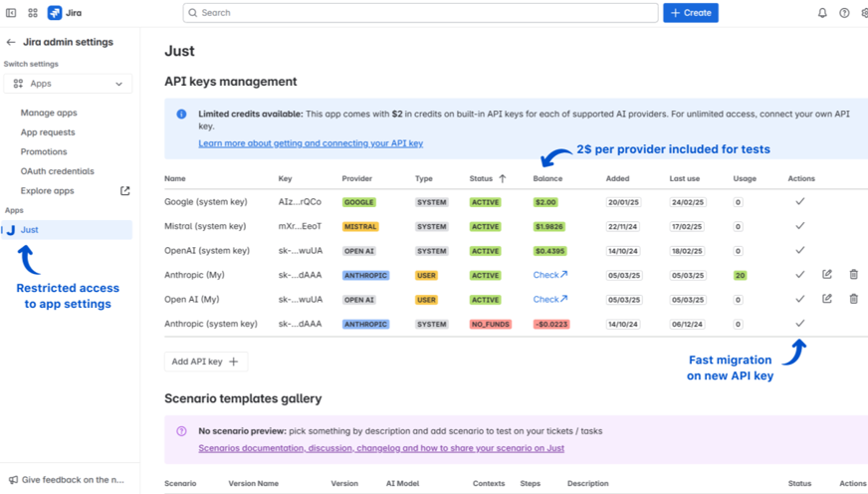
Task: Open the help question mark icon
Action: pos(844,13)
